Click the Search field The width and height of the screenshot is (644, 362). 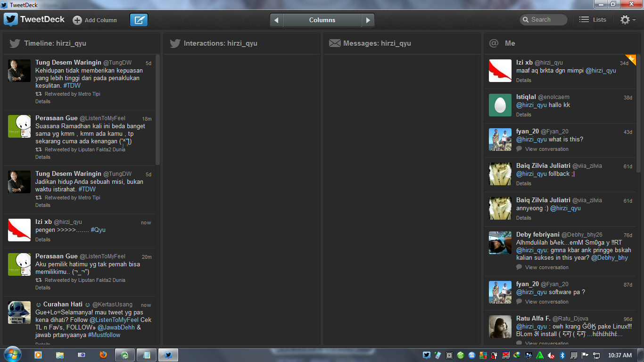pos(544,20)
